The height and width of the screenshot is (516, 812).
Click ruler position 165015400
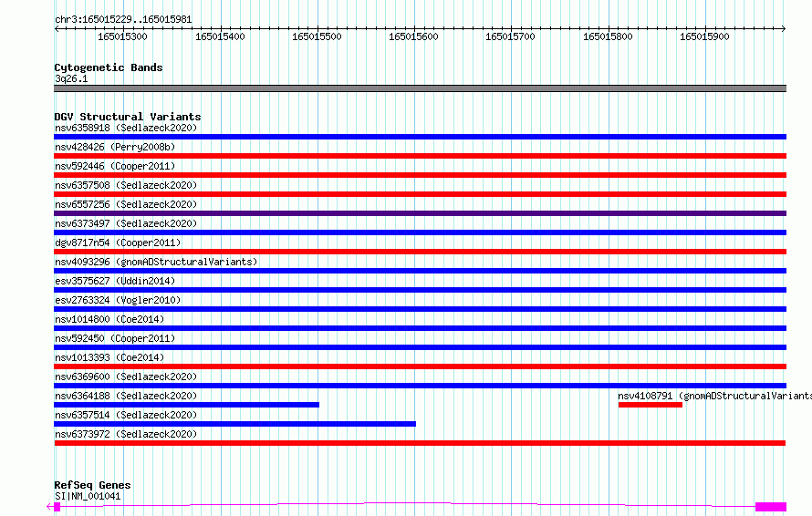click(220, 36)
